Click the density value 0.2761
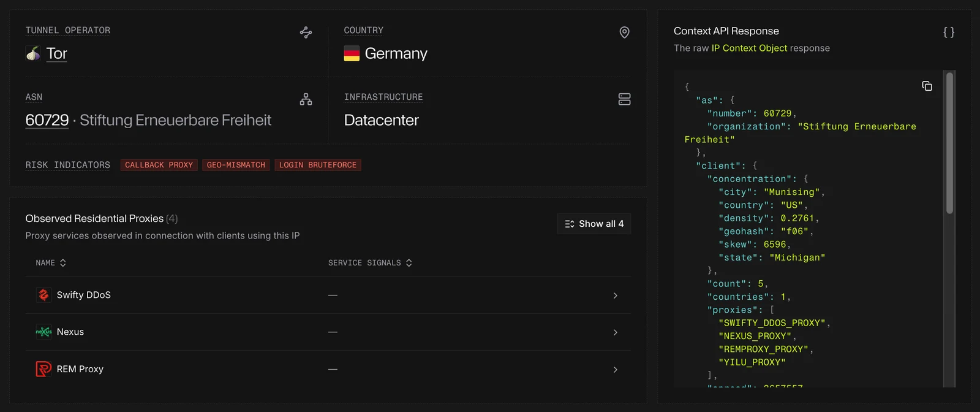980x412 pixels. pyautogui.click(x=797, y=218)
